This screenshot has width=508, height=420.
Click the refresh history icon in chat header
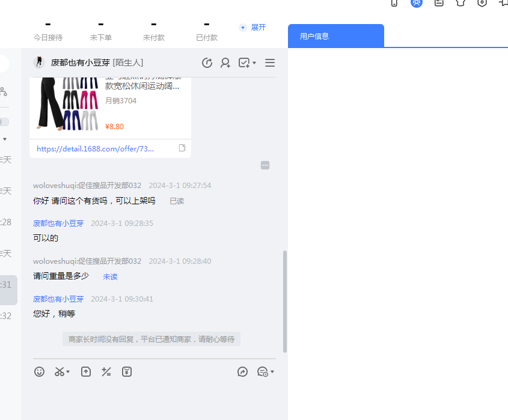click(x=207, y=63)
